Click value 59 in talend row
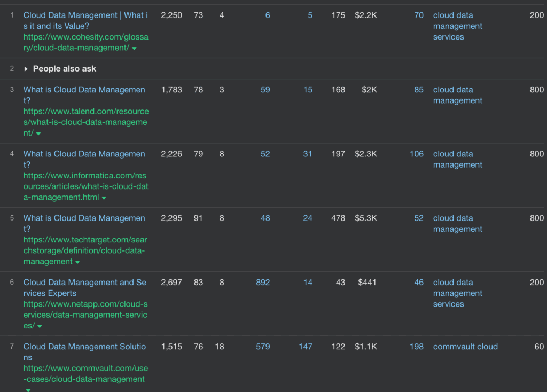The width and height of the screenshot is (547, 392). (265, 90)
